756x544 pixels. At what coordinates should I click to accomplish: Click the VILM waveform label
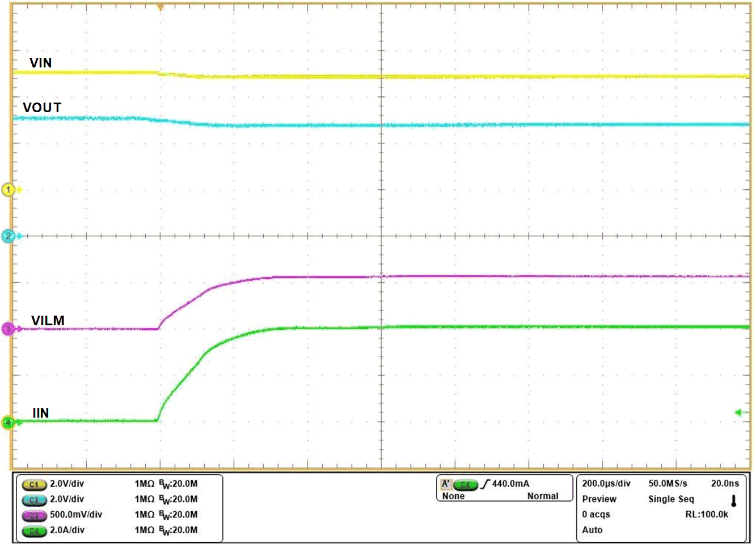coord(48,321)
